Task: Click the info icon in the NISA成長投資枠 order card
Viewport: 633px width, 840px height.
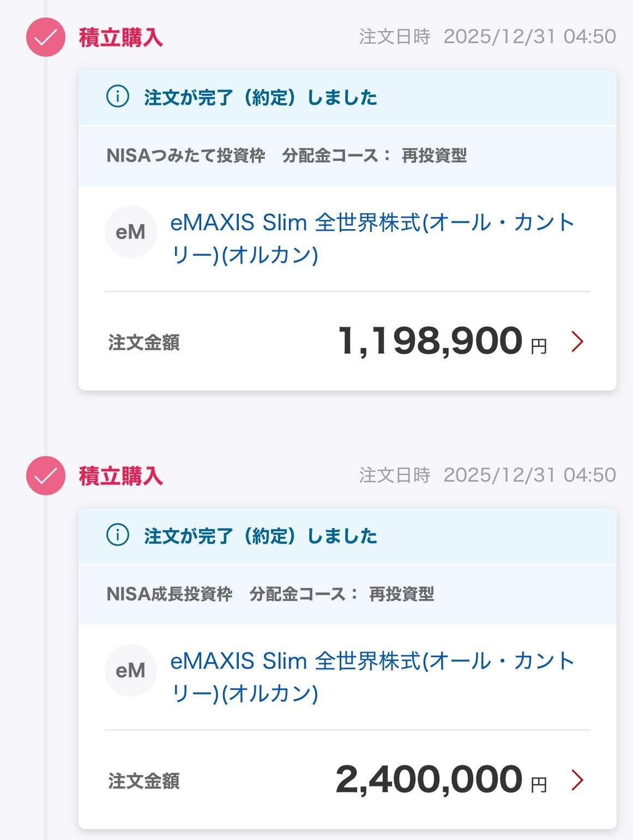Action: (118, 535)
